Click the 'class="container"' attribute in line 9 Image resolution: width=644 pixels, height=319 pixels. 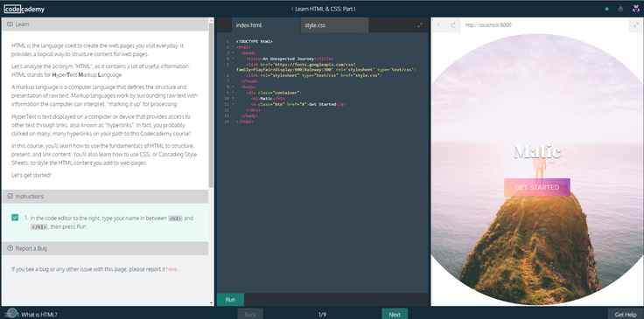pyautogui.click(x=280, y=93)
